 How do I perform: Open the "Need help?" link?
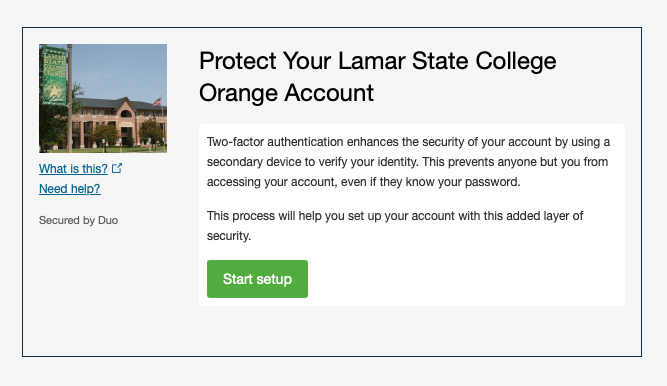point(70,189)
